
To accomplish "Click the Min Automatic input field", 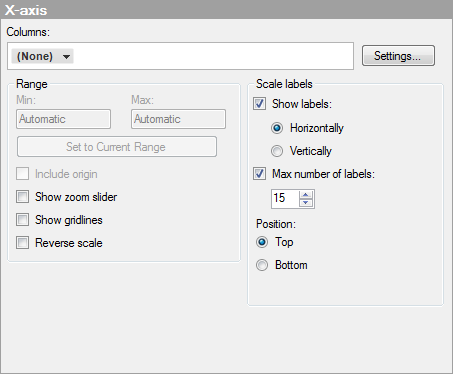I will tap(63, 119).
